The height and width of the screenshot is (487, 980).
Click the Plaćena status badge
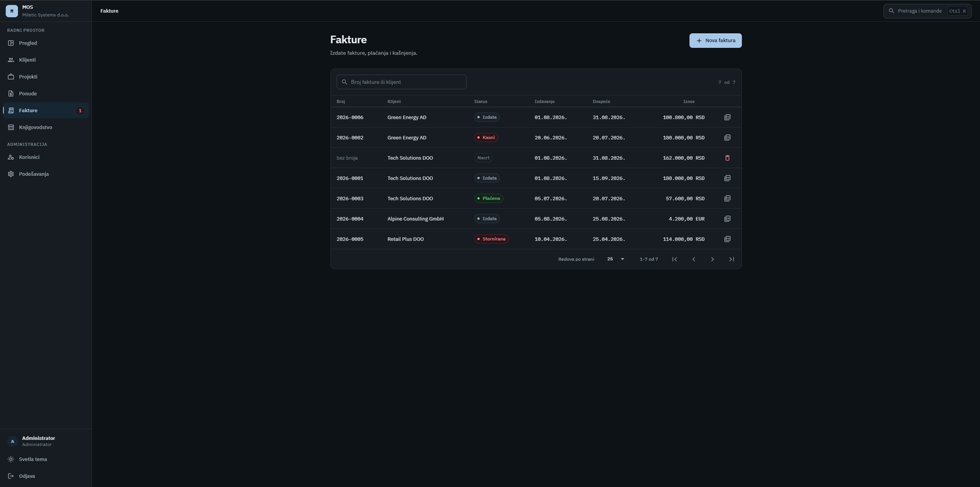489,198
